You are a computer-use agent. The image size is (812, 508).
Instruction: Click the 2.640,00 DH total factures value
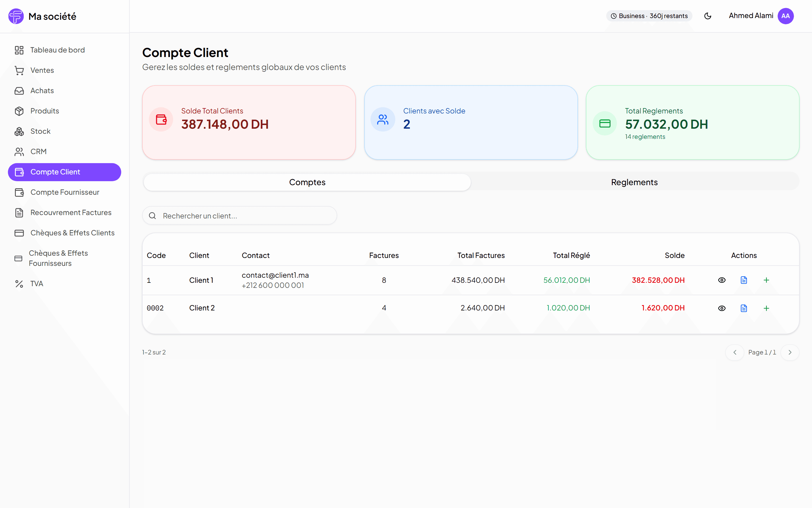[x=482, y=308]
